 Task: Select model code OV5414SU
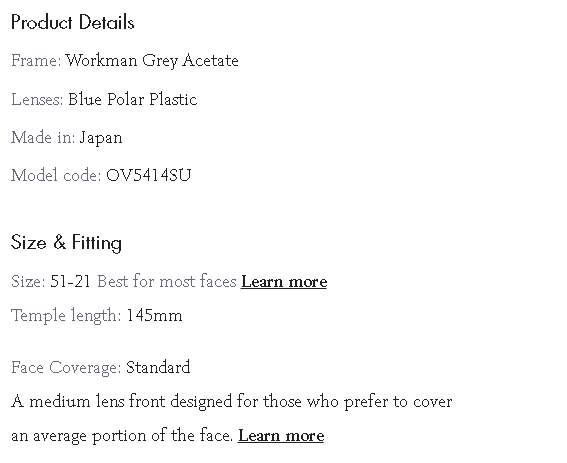(x=149, y=176)
